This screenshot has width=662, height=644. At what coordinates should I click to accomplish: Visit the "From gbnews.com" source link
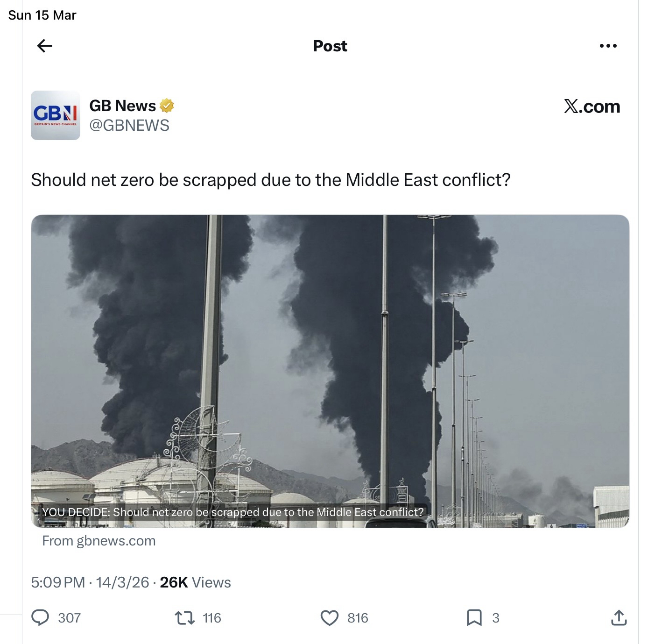click(x=99, y=541)
